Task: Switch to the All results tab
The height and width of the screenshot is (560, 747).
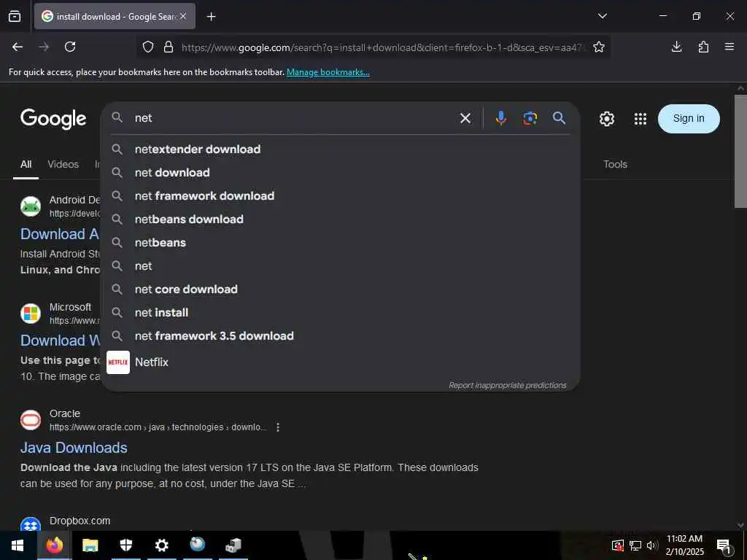Action: coord(26,164)
